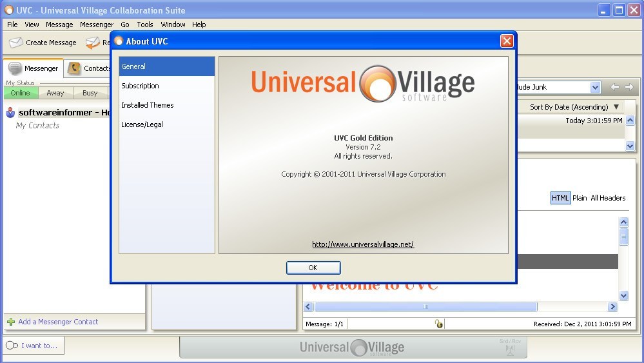Set status to Away
The height and width of the screenshot is (363, 644).
(x=55, y=93)
